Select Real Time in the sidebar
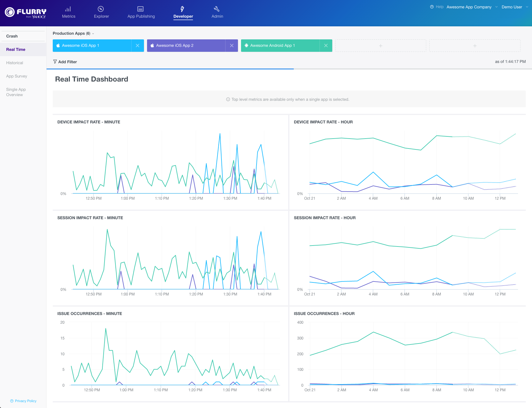532x408 pixels. click(23, 50)
